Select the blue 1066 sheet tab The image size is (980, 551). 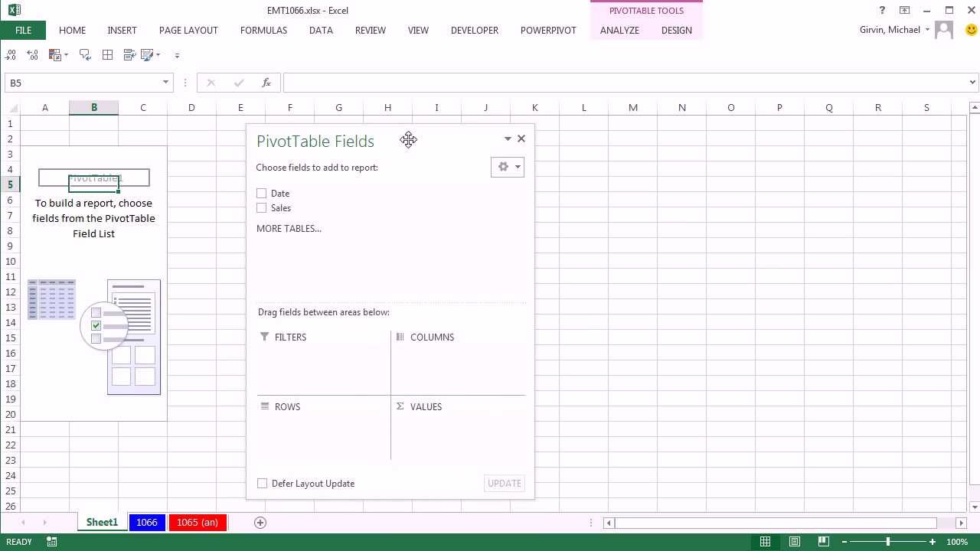point(147,523)
